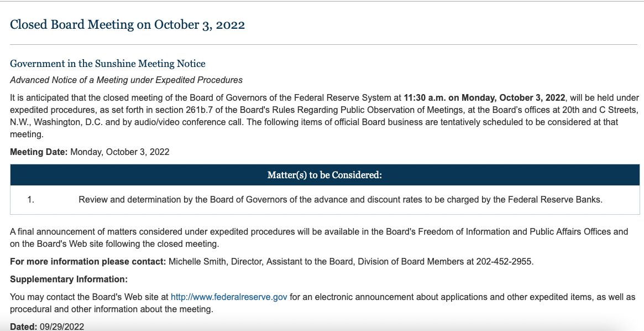Image resolution: width=644 pixels, height=331 pixels.
Task: Open the federalreserve.gov website link
Action: [x=229, y=297]
